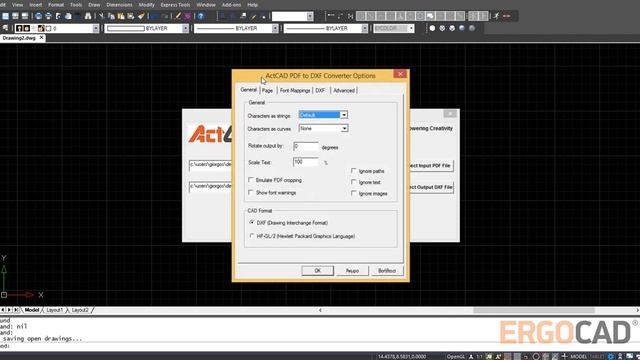Switch to the Layout1 tab
This screenshot has width=640, height=360.
tap(54, 310)
